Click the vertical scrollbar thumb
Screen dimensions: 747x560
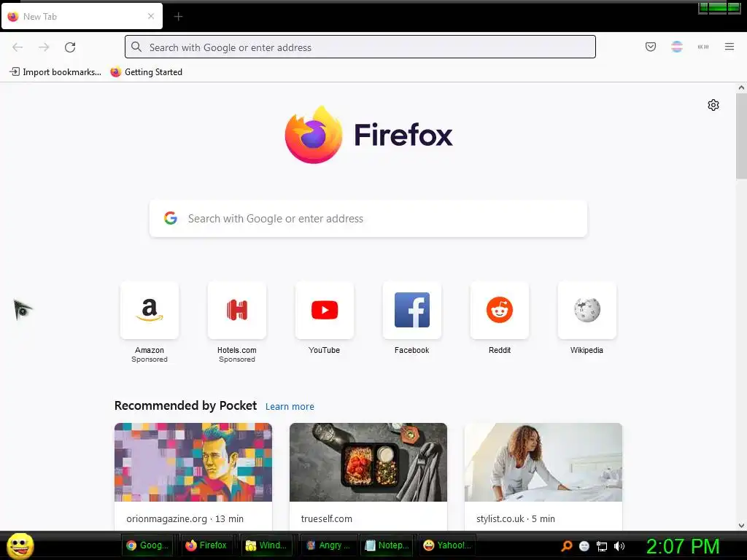click(741, 136)
